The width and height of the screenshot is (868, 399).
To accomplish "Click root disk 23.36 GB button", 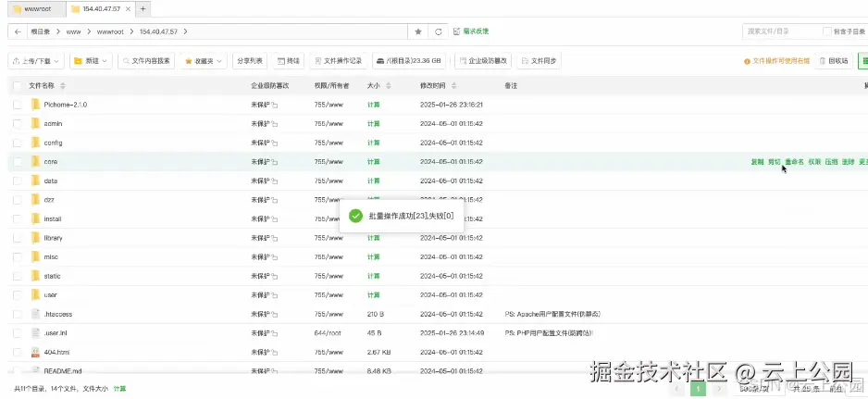I will point(409,61).
